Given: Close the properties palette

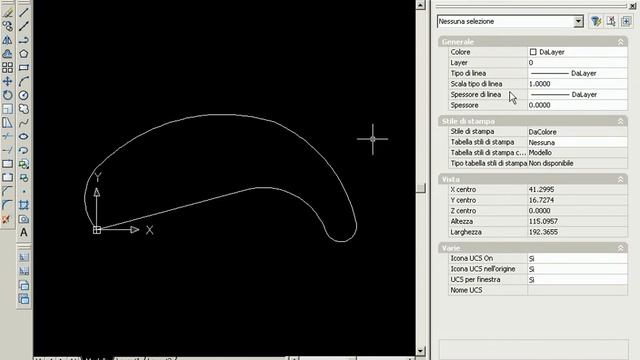Looking at the screenshot, I should (x=632, y=6).
